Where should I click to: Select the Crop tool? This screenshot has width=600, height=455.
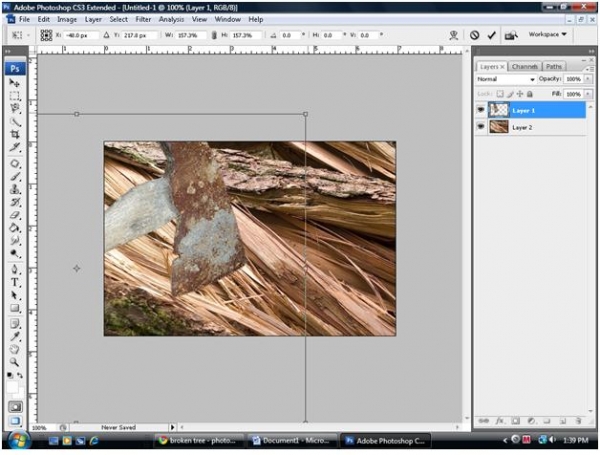(15, 134)
